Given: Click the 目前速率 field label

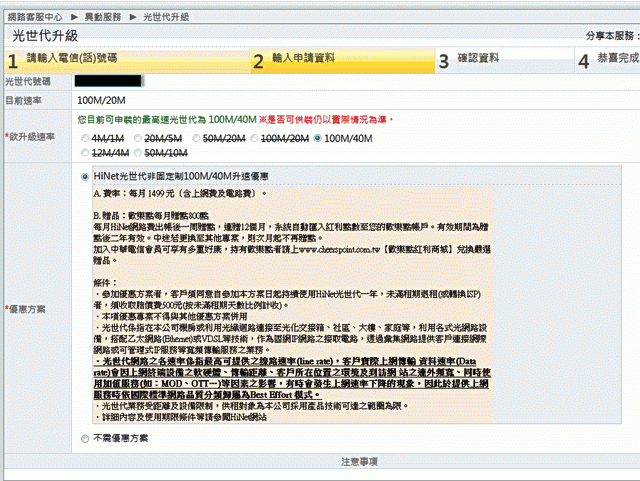Looking at the screenshot, I should point(23,100).
